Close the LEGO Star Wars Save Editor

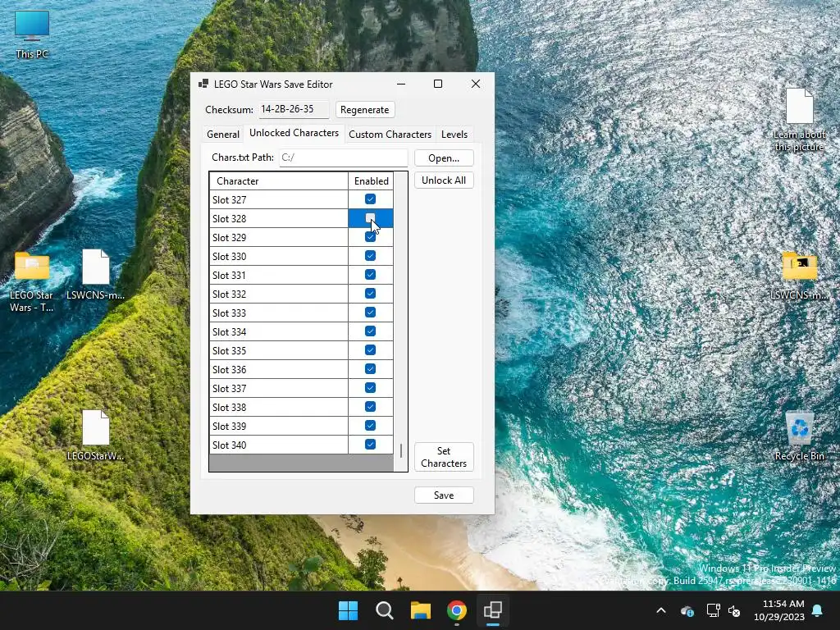[475, 84]
